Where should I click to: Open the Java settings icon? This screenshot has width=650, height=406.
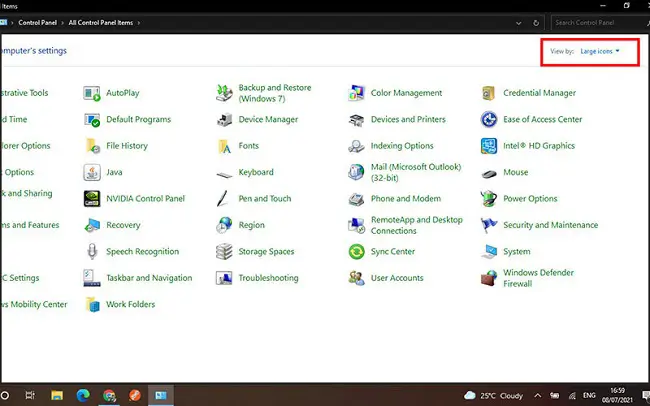(x=93, y=172)
